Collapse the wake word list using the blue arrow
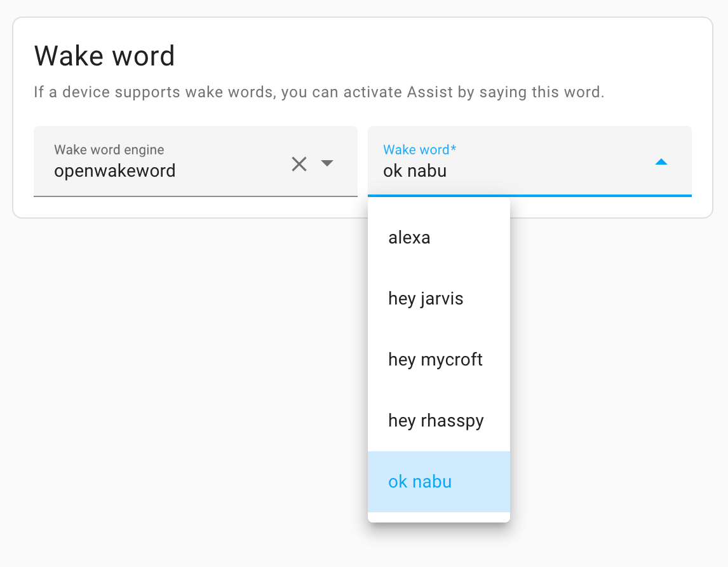The width and height of the screenshot is (728, 567). tap(661, 162)
